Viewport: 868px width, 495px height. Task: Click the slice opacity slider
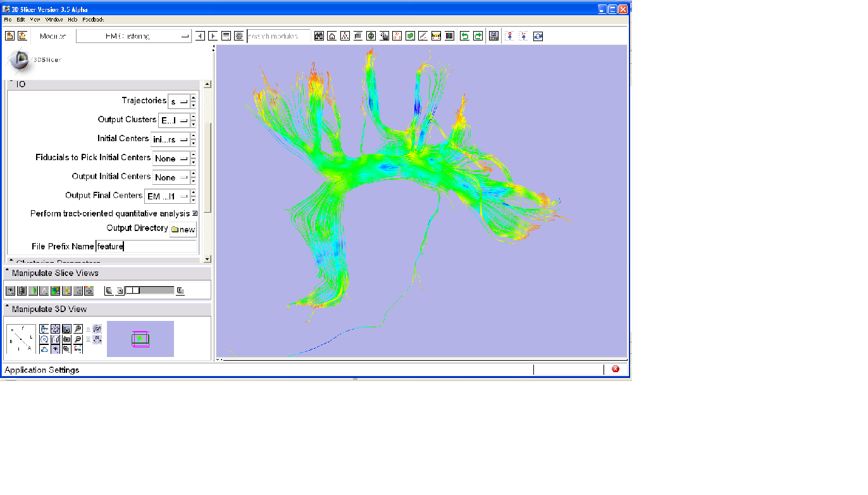point(149,291)
